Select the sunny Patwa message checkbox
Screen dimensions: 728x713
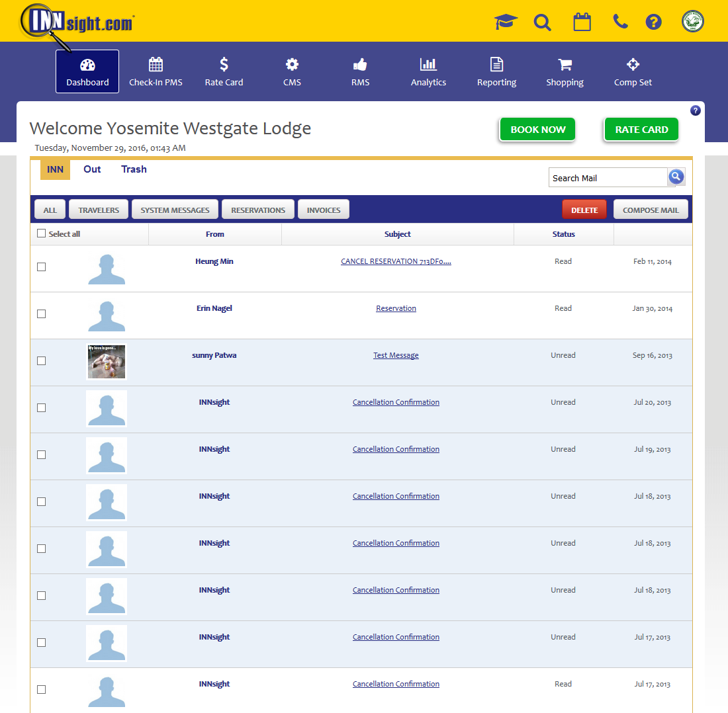[41, 360]
